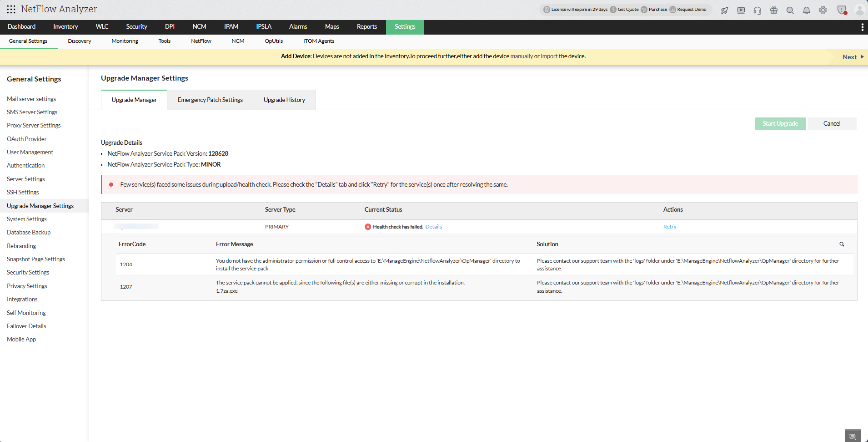Click the gear settings icon in header

pyautogui.click(x=823, y=10)
